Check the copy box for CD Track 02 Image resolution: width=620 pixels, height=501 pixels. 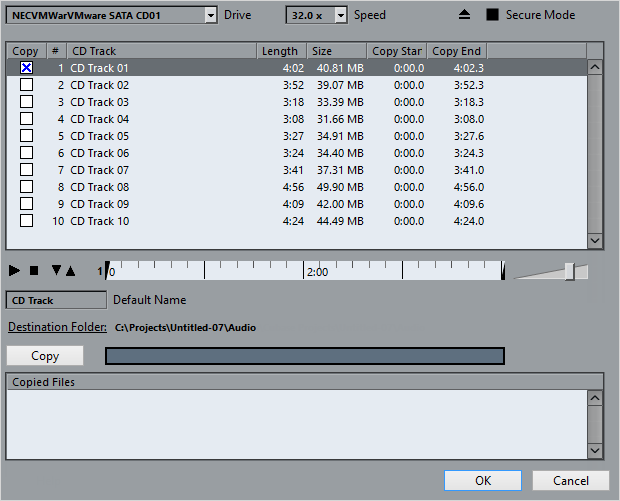[26, 85]
